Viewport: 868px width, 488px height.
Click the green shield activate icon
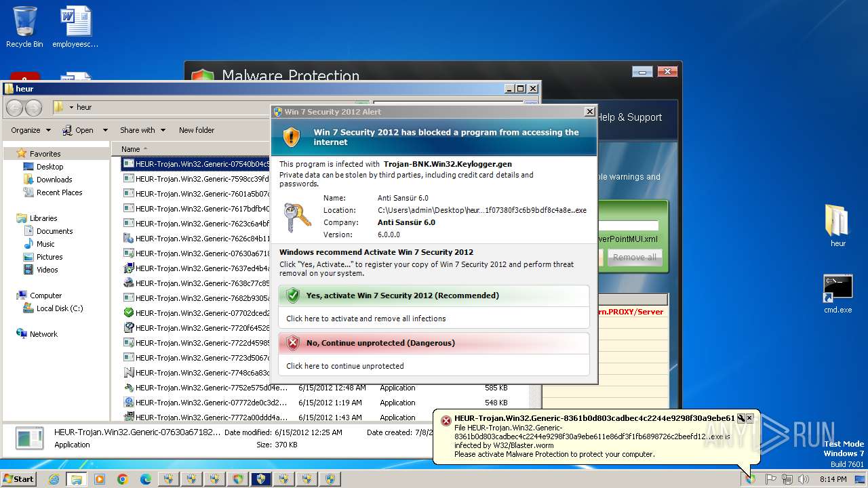pos(293,296)
